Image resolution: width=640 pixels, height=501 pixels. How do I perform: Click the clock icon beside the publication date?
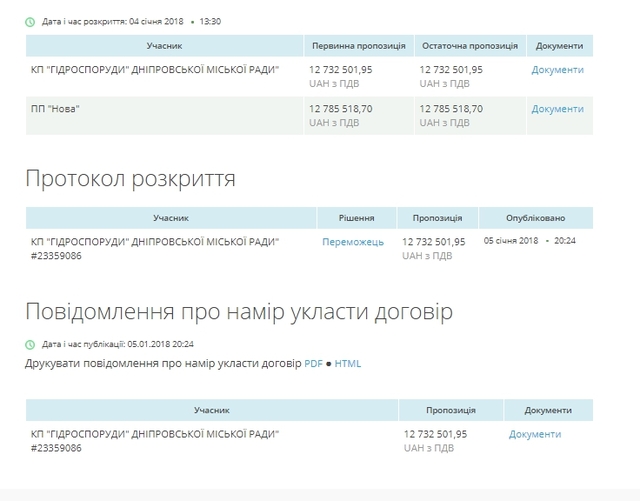pos(30,345)
